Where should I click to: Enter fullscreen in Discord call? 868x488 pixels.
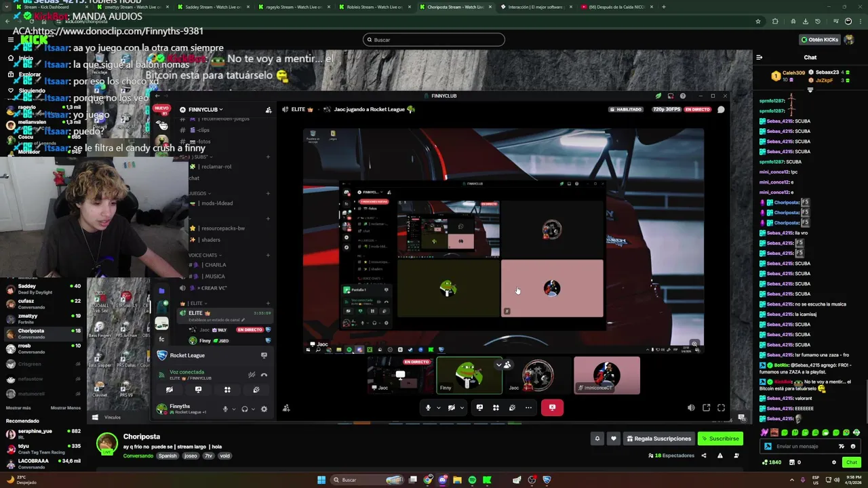click(721, 408)
